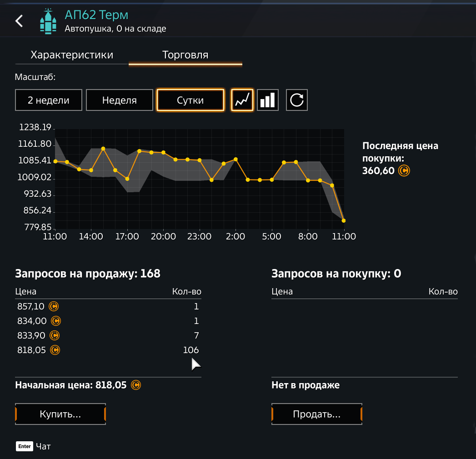This screenshot has width=476, height=459.
Task: Select the 834,00 sell order price
Action: click(x=32, y=321)
